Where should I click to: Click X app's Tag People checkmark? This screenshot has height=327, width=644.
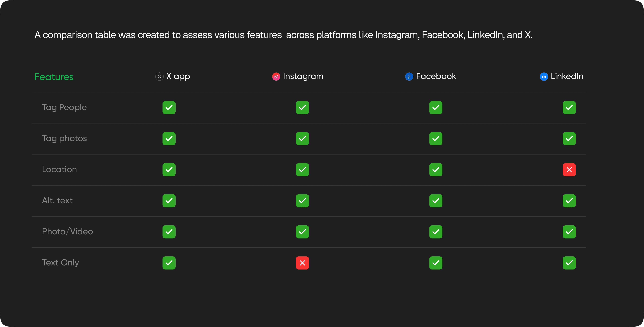(169, 108)
